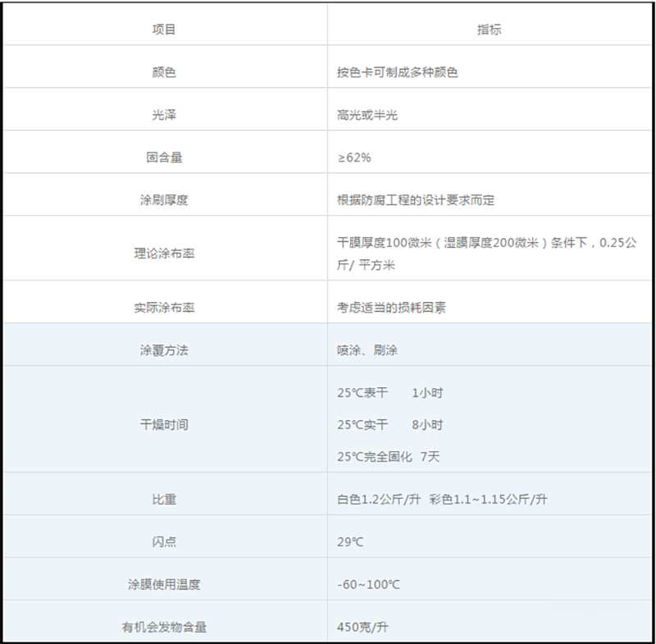656x644 pixels.
Task: Click the 理论涂布率 row label
Action: 164,253
